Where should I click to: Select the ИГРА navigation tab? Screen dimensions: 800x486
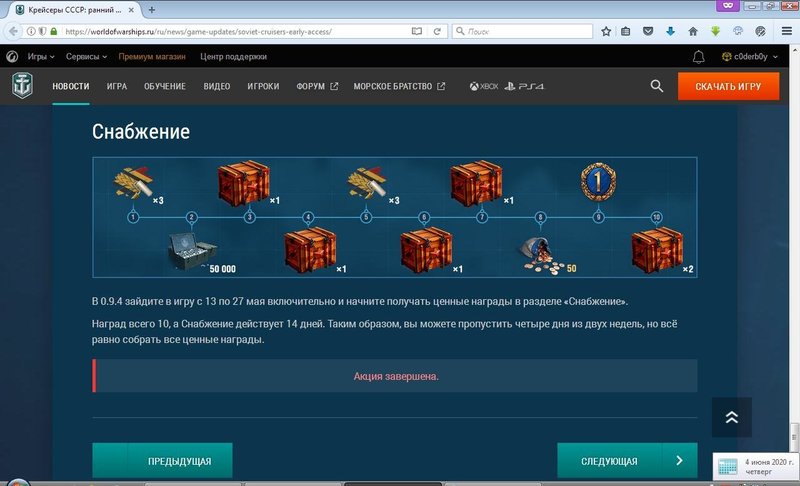117,86
